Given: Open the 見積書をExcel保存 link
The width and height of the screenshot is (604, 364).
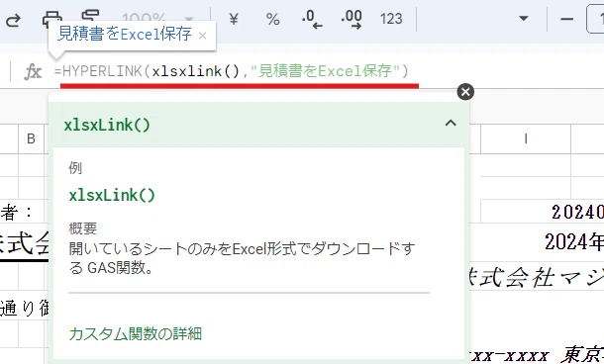Looking at the screenshot, I should (124, 35).
